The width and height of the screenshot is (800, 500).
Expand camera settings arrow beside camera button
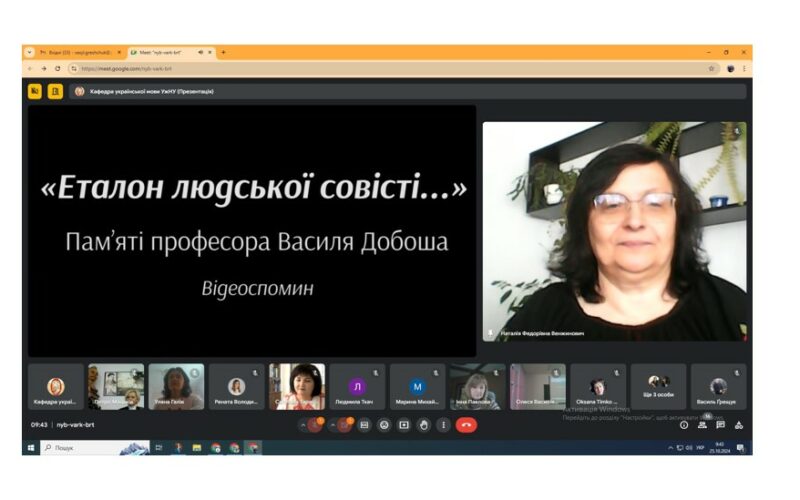(333, 425)
